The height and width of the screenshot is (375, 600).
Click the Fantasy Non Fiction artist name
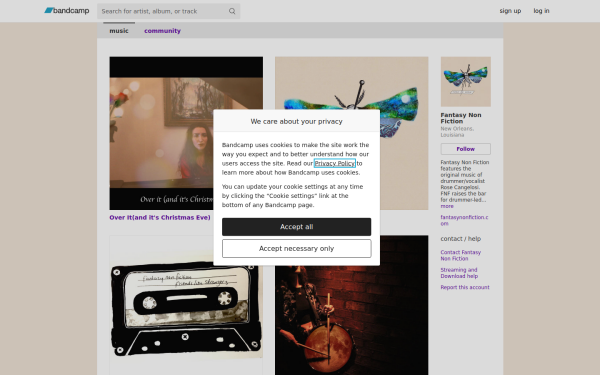click(x=461, y=118)
